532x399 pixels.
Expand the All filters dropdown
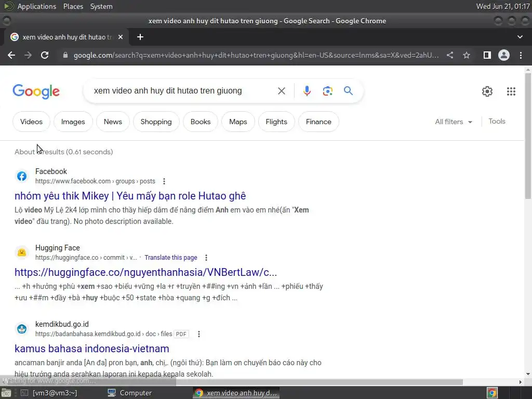coord(454,122)
